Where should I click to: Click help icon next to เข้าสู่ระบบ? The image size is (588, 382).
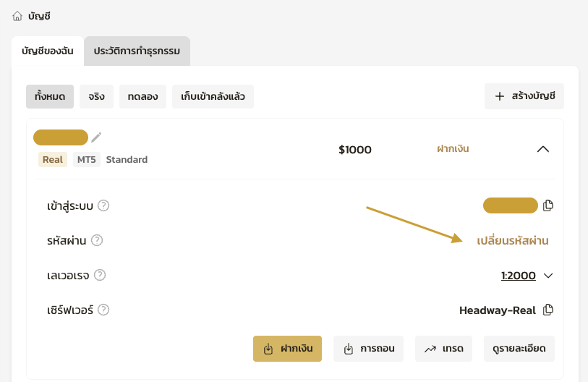coord(103,205)
